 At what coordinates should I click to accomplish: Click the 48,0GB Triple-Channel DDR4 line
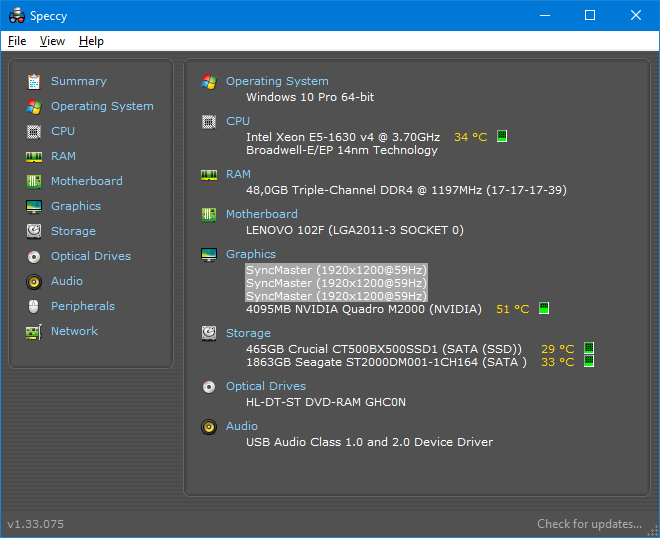pos(406,190)
